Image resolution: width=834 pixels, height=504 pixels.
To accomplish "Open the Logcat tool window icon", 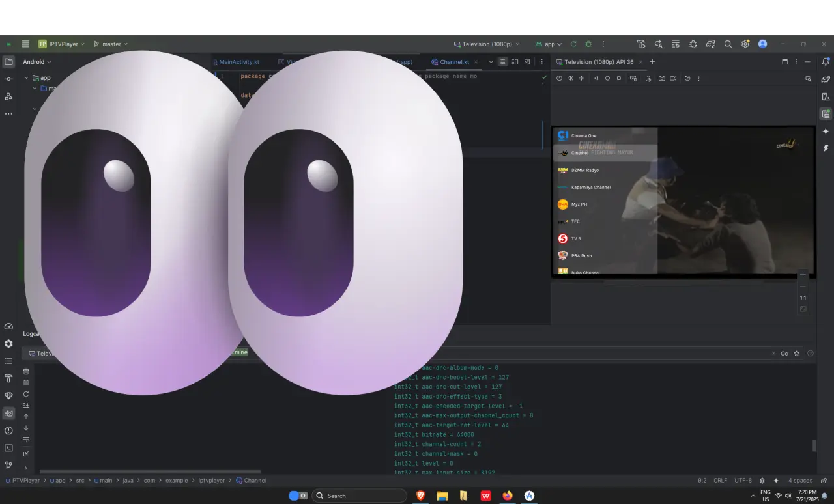I will (x=8, y=413).
